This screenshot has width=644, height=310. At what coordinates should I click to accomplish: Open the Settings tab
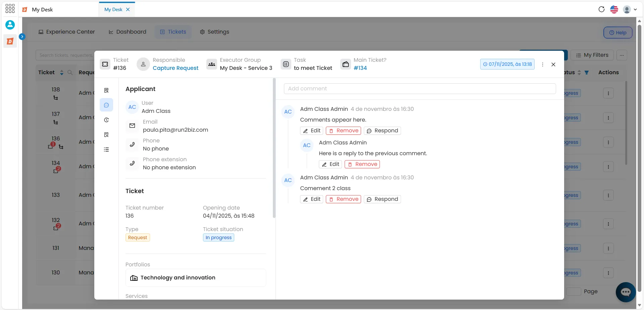(214, 32)
